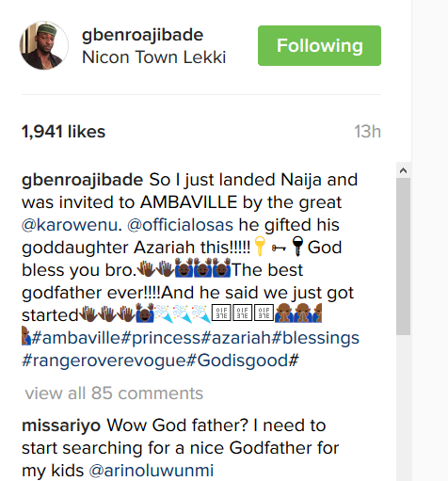Image resolution: width=448 pixels, height=481 pixels.
Task: Click the scrollbar up arrow
Action: (403, 170)
